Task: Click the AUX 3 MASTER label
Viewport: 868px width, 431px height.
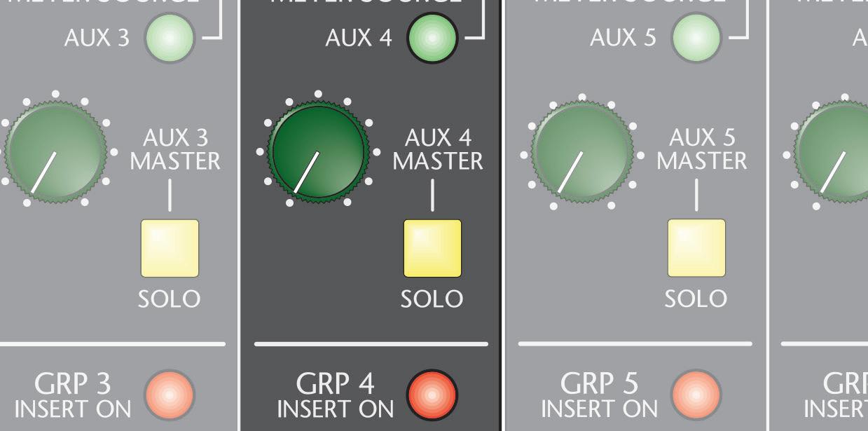Action: point(175,149)
